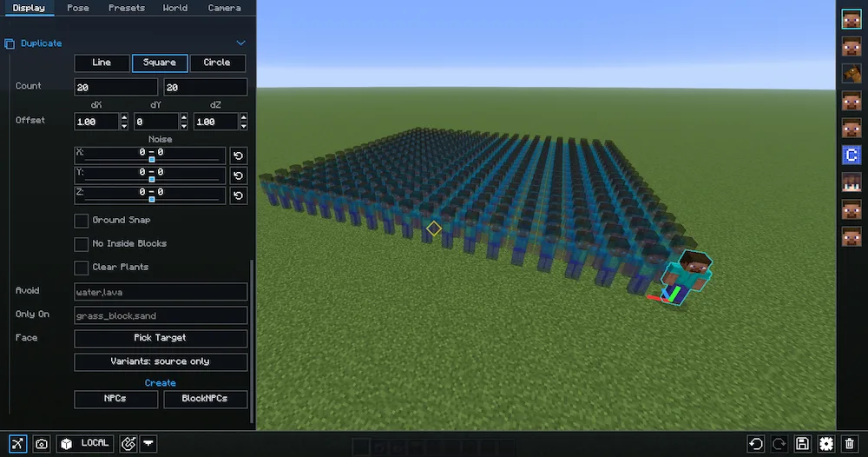Click the yellow diamond marker in viewport
The height and width of the screenshot is (457, 868).
[434, 228]
